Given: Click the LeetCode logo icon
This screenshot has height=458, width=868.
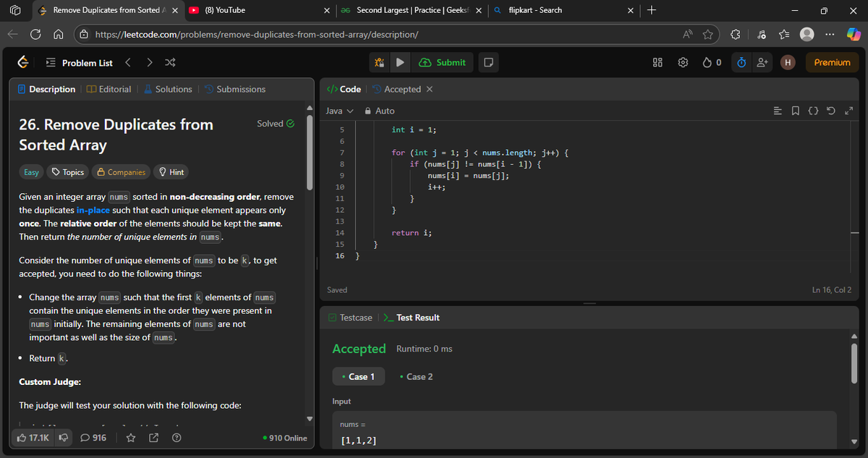Looking at the screenshot, I should point(24,63).
